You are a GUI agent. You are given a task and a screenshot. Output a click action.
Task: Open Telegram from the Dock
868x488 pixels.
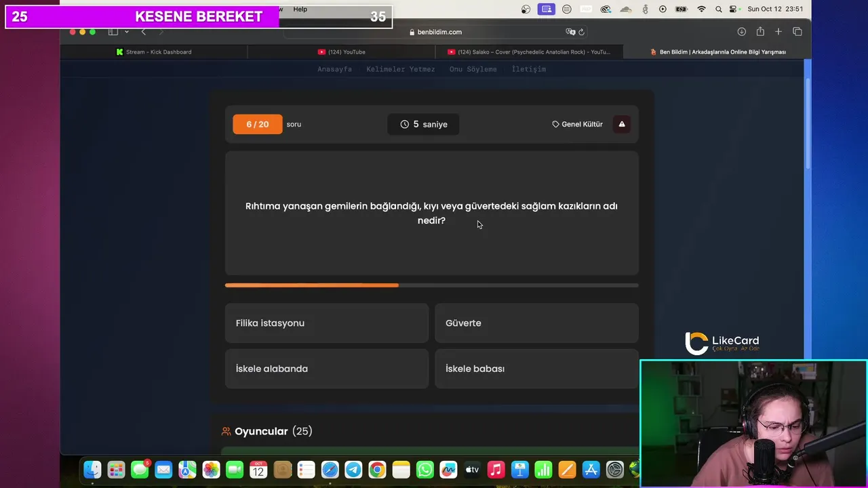[x=353, y=470]
